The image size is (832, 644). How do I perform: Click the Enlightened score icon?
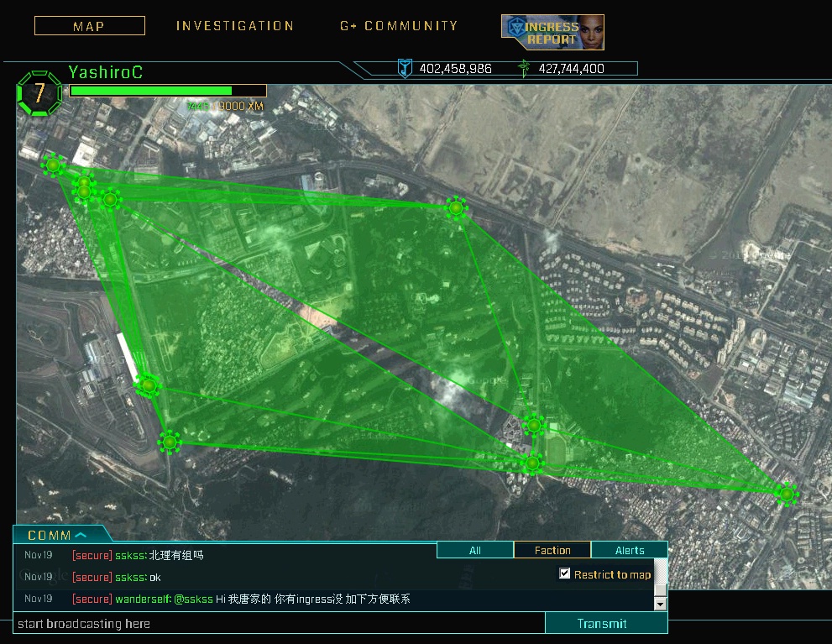coord(524,69)
